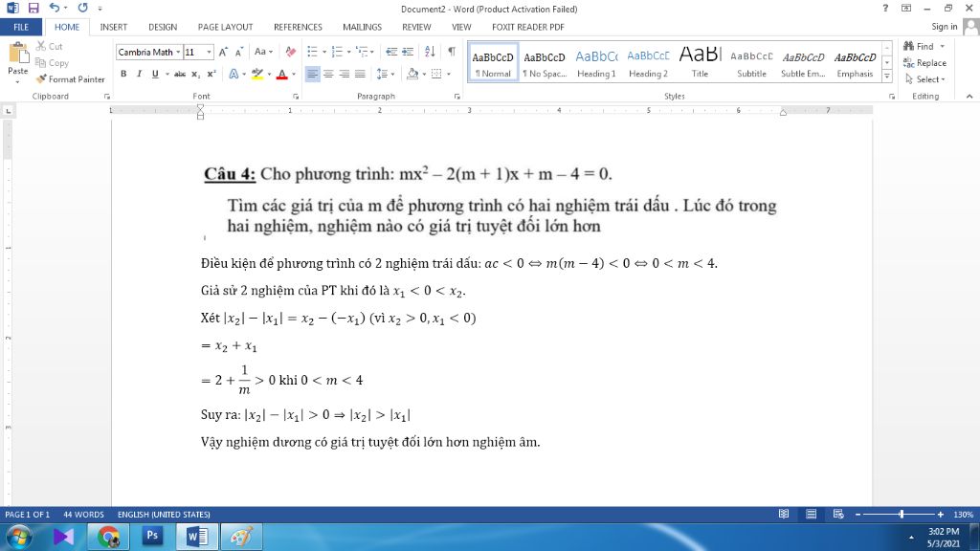Open Google Chrome from the taskbar
Screen dimensions: 980x551
(x=108, y=537)
